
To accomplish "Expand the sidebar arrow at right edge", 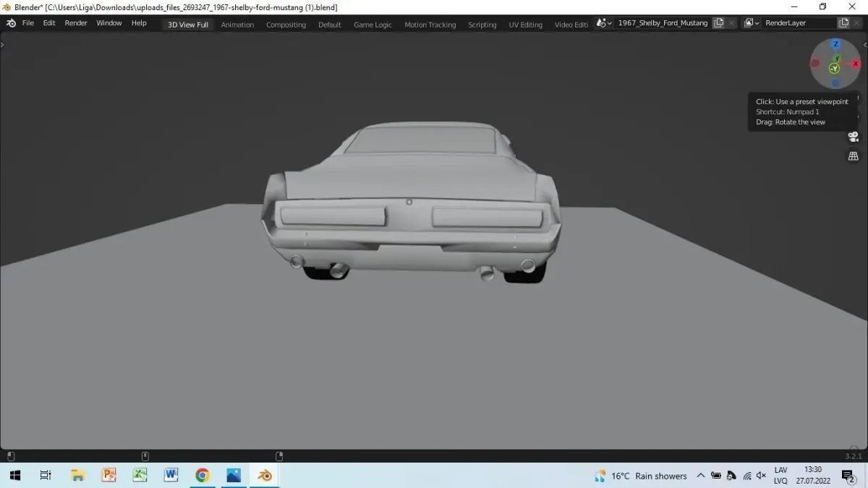I will click(865, 44).
